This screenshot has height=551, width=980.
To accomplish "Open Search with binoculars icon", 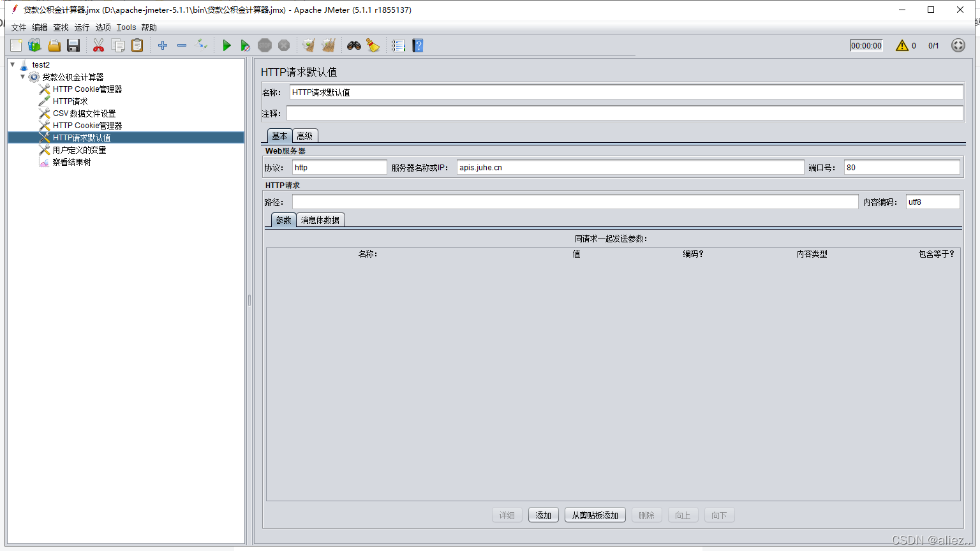I will coord(354,45).
